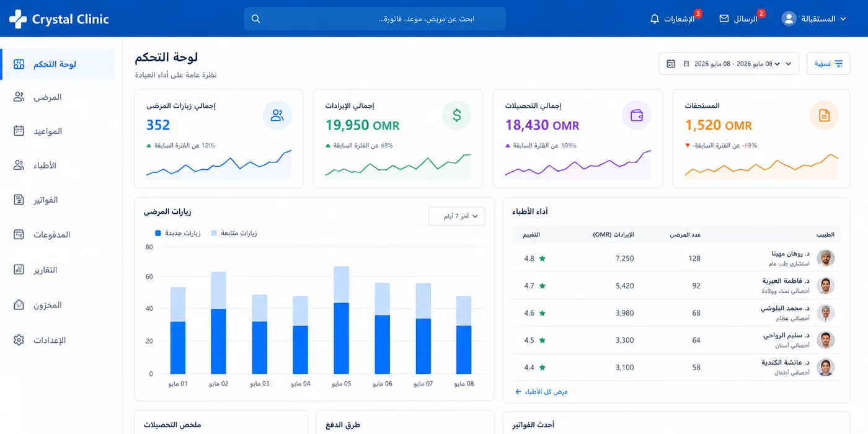Click the 05 مايو chart bar

[x=342, y=320]
